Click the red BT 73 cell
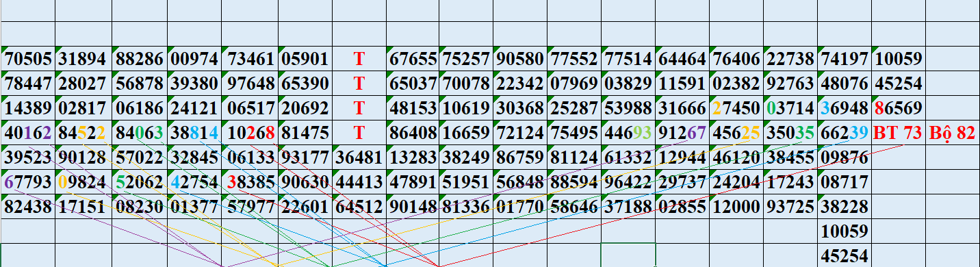Screen dimensions: 980x267 pyautogui.click(x=898, y=133)
